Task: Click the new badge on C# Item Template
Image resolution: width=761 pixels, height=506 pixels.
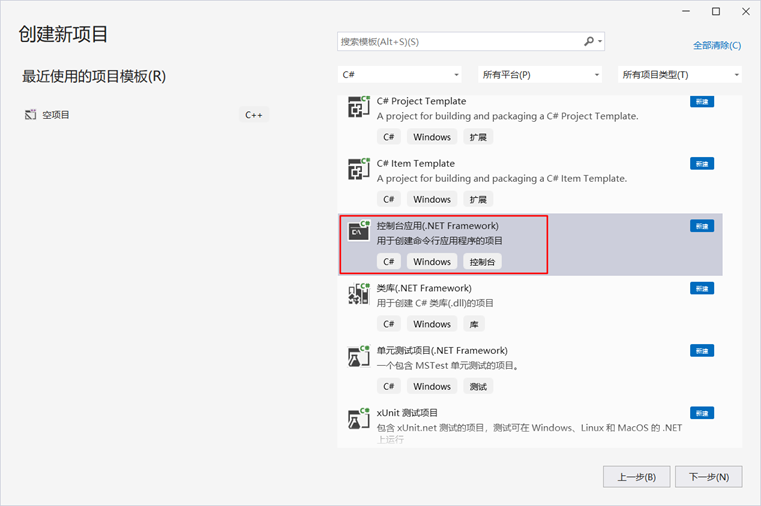Action: tap(702, 164)
